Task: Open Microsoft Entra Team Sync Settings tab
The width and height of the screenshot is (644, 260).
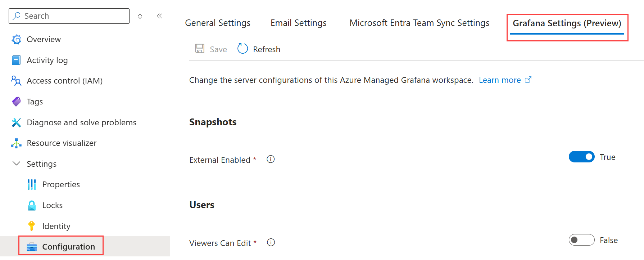Action: tap(419, 23)
